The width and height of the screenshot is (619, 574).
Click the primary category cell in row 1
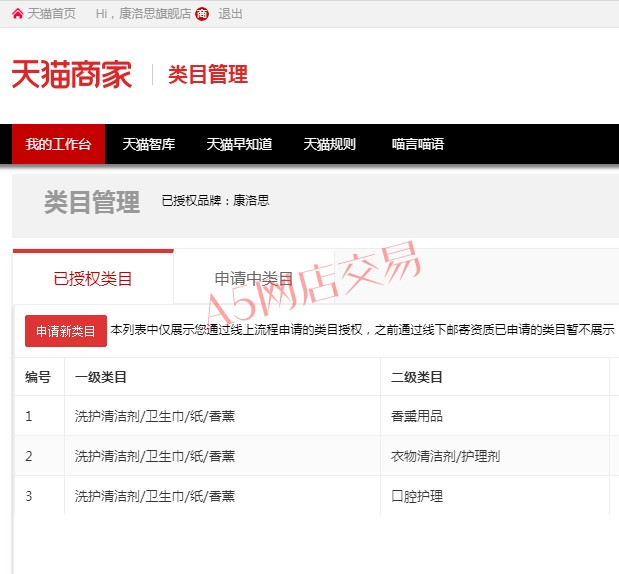point(223,416)
